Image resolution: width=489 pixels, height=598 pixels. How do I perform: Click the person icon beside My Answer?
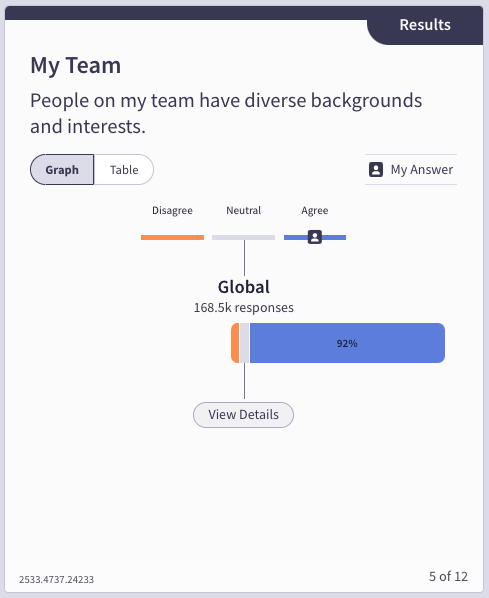(376, 170)
